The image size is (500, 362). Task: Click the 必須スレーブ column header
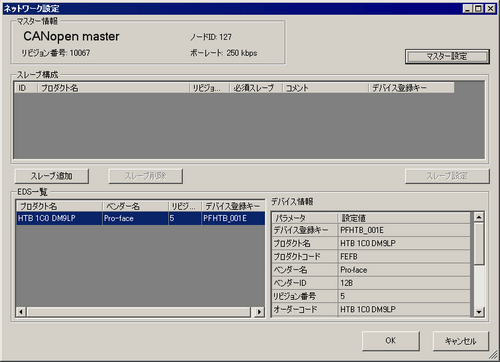[256, 88]
